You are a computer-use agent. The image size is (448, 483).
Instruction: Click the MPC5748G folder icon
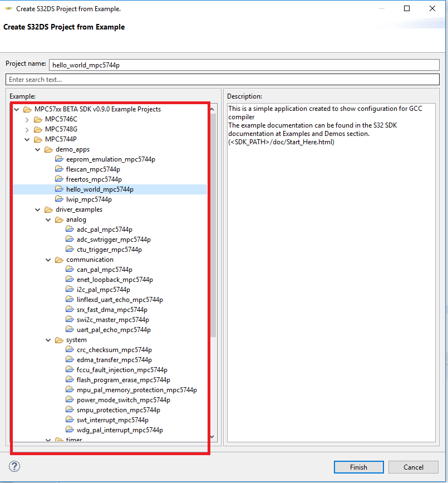pos(38,129)
